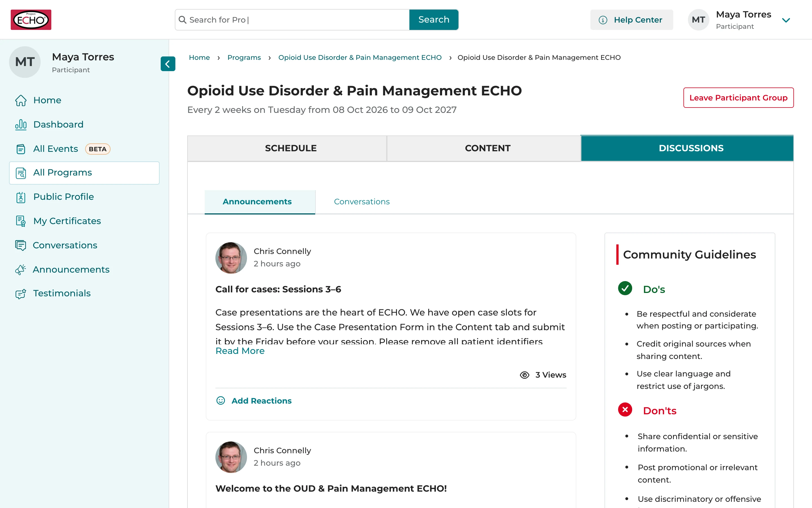Click the search magnifier icon

click(182, 20)
